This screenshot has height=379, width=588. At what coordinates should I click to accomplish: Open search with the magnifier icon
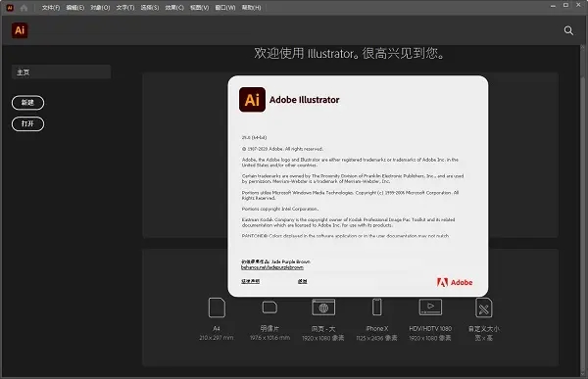(568, 30)
